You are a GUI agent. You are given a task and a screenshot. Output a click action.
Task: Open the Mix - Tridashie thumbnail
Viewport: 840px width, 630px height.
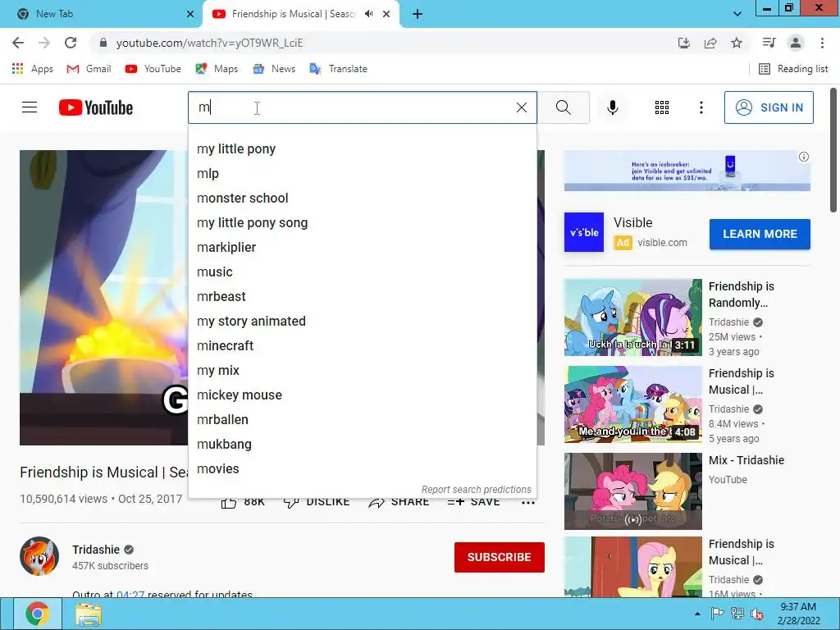(x=632, y=491)
